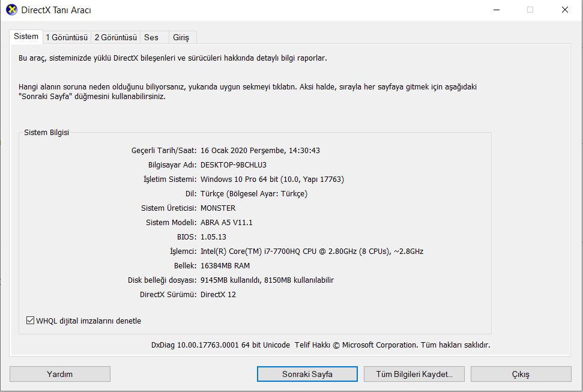Open the 1 Görüntüsü tab
583x392 pixels.
pyautogui.click(x=67, y=37)
